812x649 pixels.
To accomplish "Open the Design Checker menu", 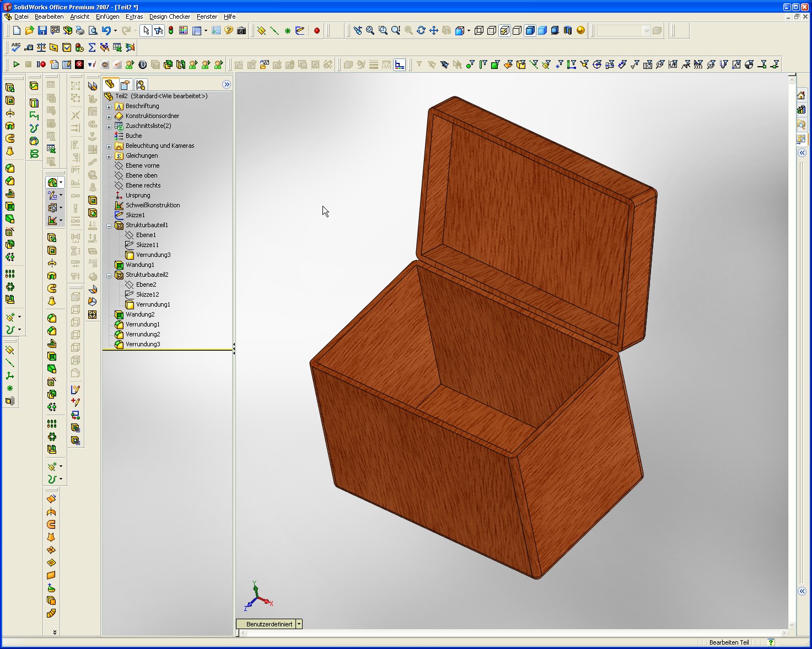I will point(169,17).
